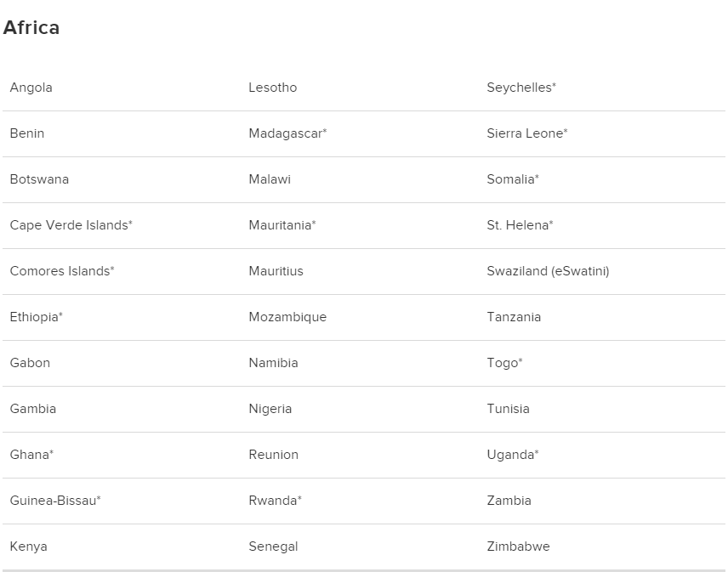Click Comores Islands entry
The width and height of the screenshot is (728, 572).
[62, 271]
